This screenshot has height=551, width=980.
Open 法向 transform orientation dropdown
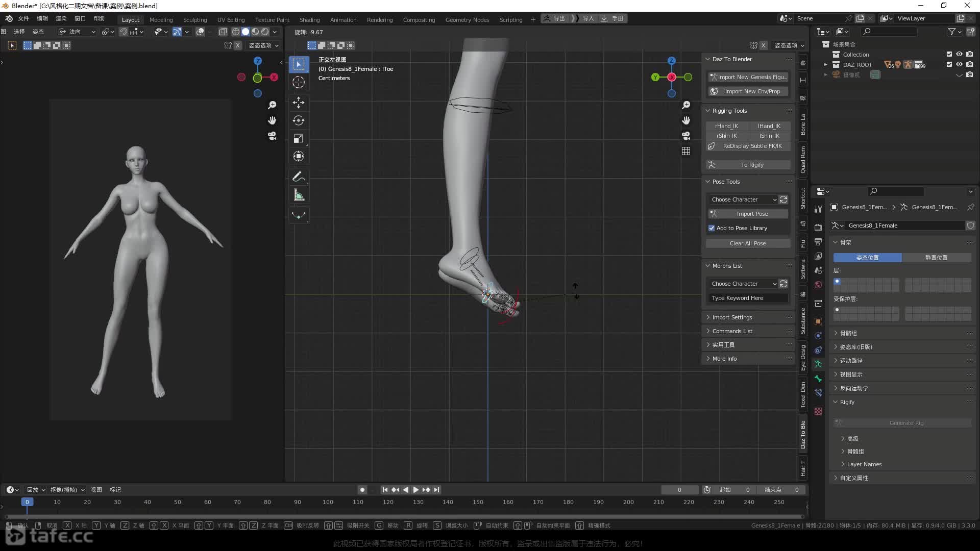pyautogui.click(x=77, y=32)
